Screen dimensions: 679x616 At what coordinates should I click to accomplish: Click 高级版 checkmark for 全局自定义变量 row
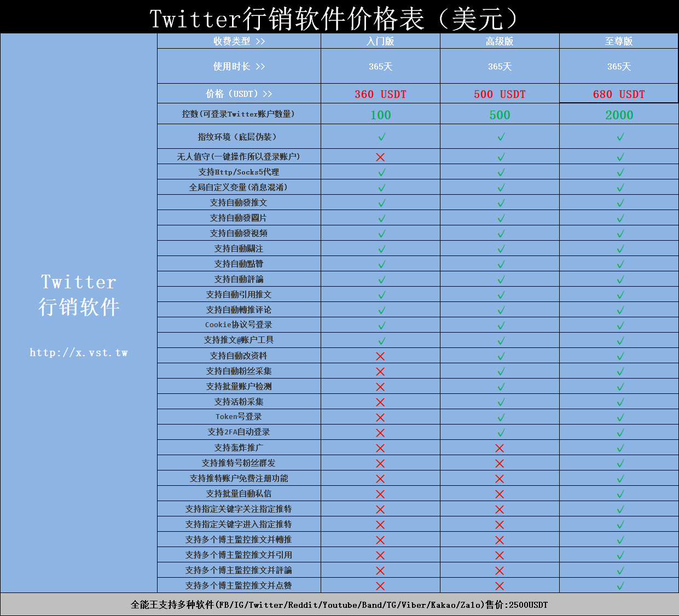click(x=501, y=188)
